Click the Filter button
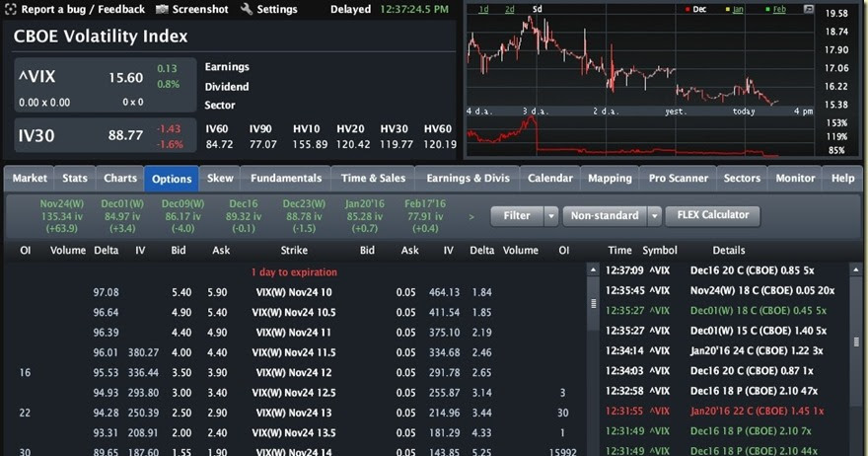 click(517, 215)
